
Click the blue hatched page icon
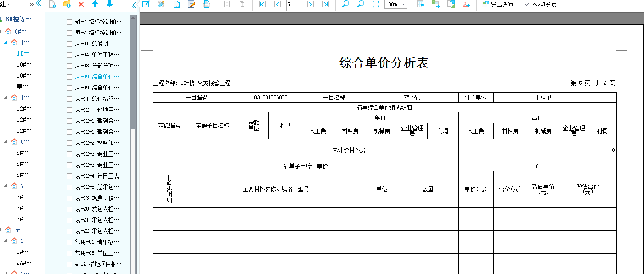pos(176,5)
